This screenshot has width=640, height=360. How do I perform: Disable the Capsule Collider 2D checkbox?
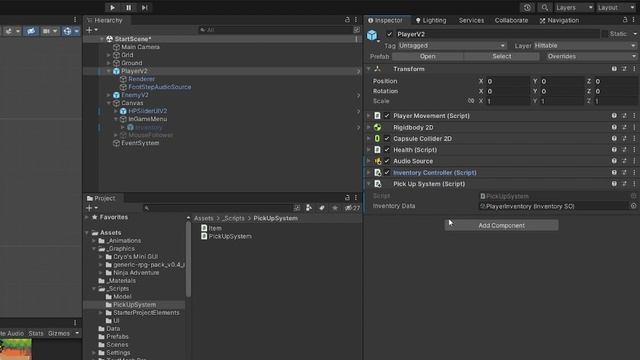pos(387,139)
